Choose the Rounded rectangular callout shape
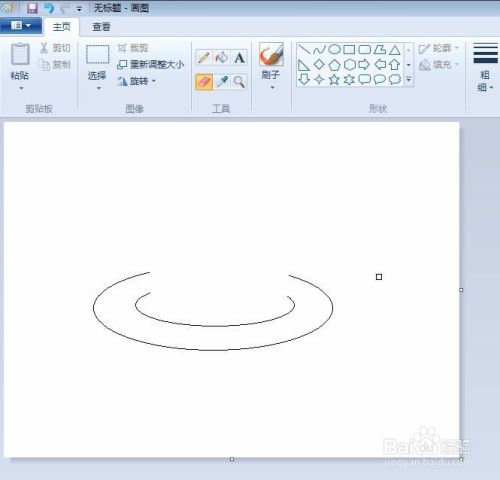The image size is (500, 480). (x=364, y=79)
